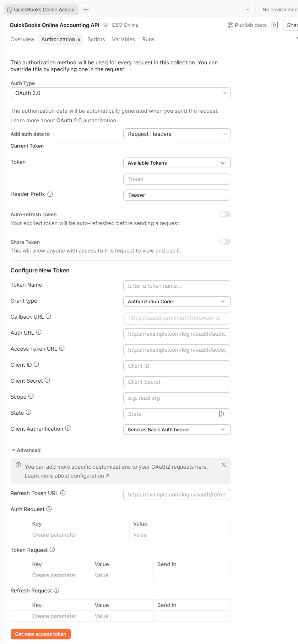Open the Add auth data to dropdown
The width and height of the screenshot is (298, 644).
(177, 134)
